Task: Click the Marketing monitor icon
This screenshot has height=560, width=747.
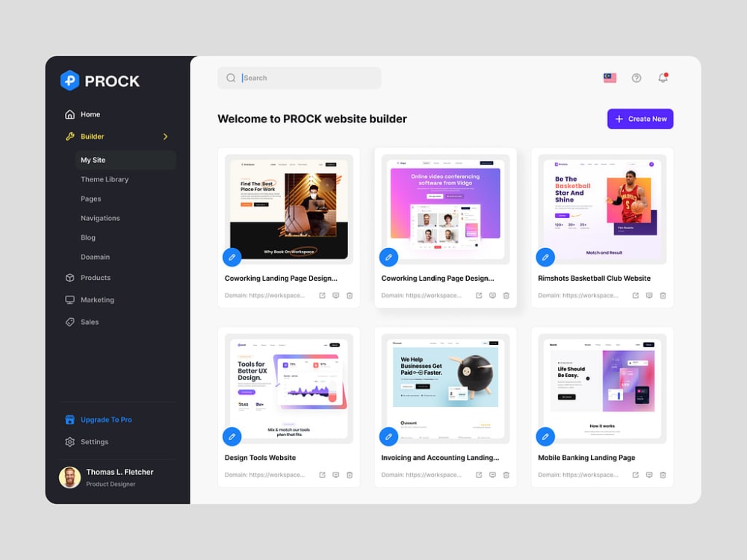Action: (70, 300)
